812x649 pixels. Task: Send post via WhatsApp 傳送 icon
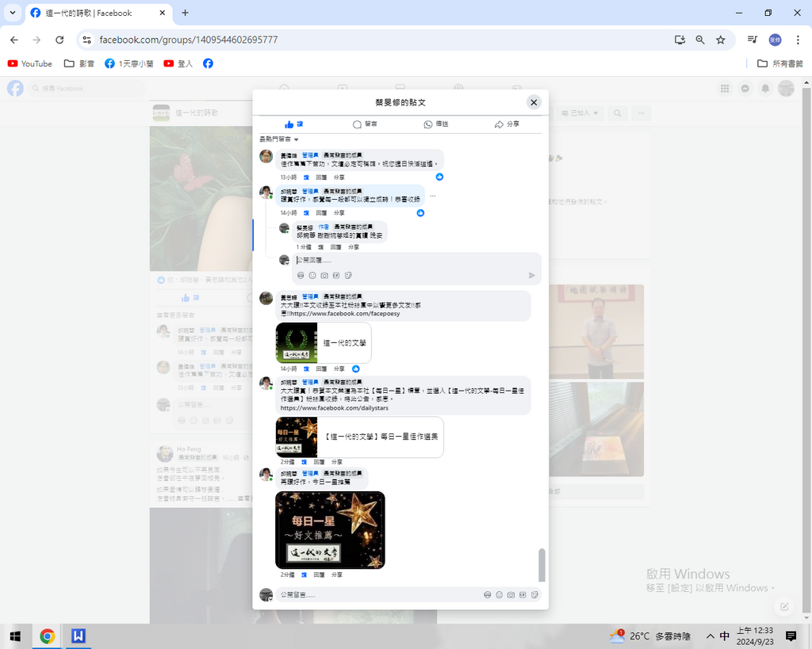[435, 124]
